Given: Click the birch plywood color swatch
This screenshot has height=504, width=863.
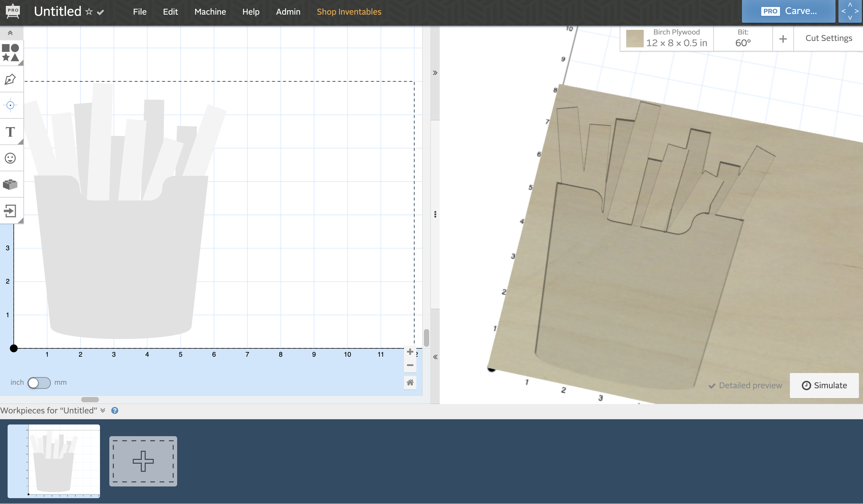Looking at the screenshot, I should [635, 39].
